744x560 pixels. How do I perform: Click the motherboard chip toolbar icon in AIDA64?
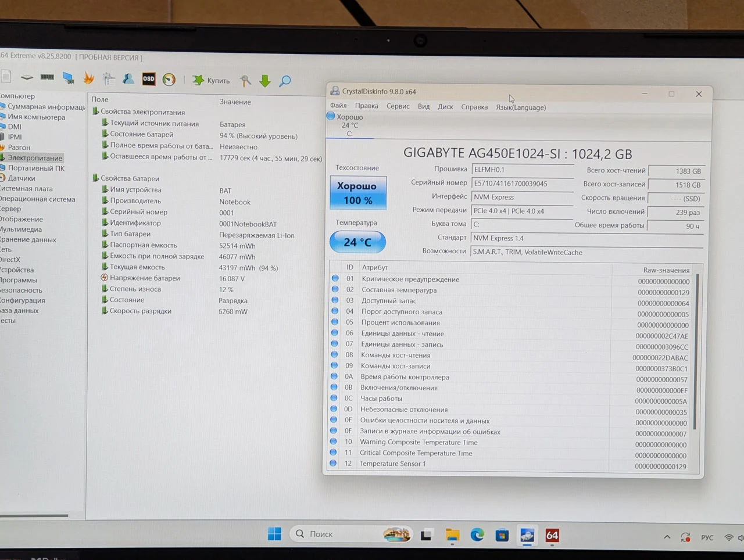point(27,77)
